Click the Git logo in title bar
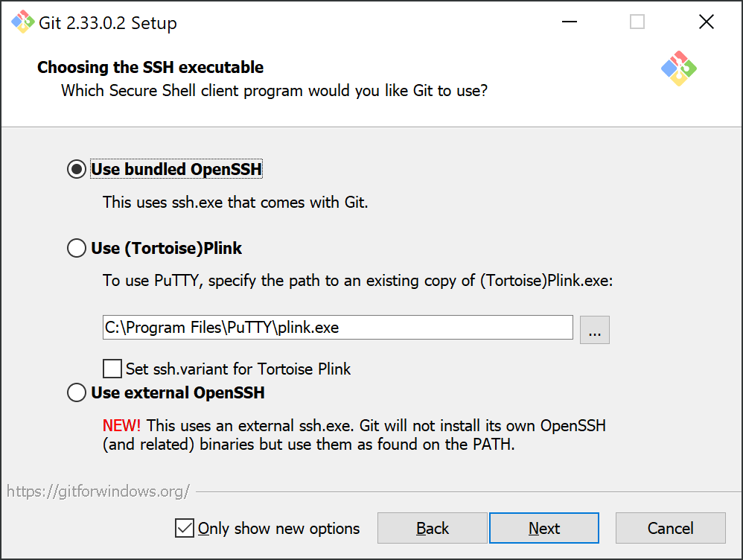 coord(23,22)
